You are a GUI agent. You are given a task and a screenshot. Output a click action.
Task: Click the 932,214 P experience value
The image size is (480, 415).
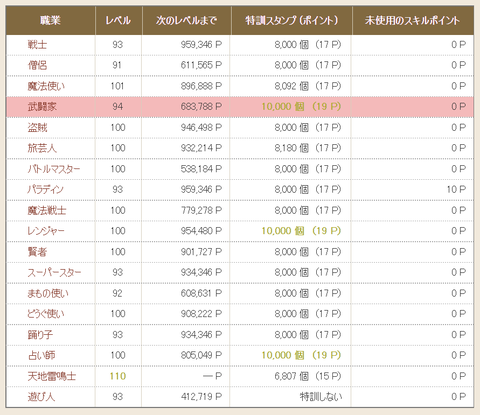pos(201,148)
